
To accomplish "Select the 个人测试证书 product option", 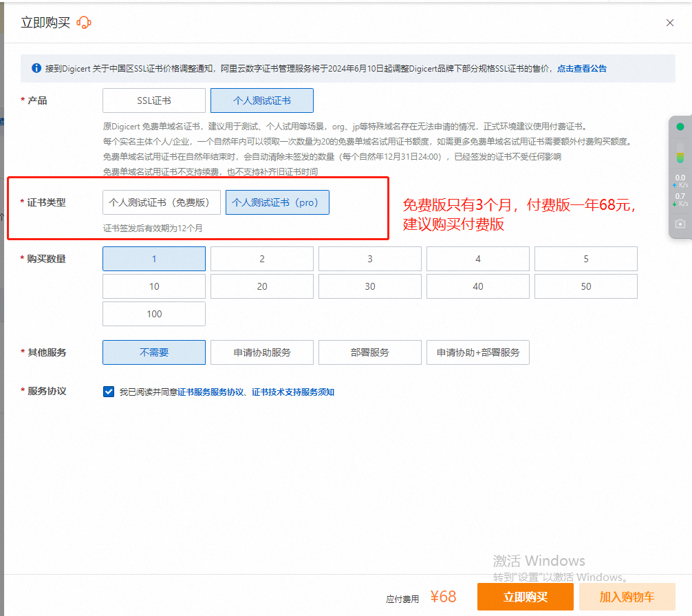I will click(x=262, y=100).
